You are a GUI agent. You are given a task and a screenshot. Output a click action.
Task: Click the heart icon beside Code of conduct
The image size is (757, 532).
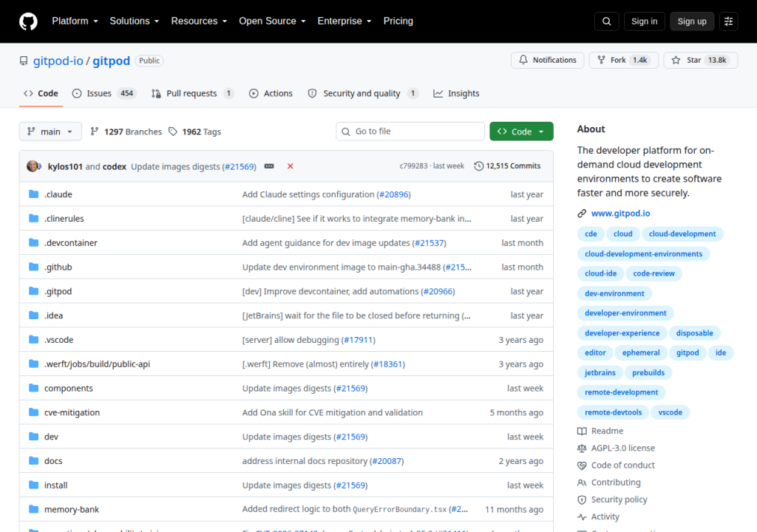click(x=582, y=465)
